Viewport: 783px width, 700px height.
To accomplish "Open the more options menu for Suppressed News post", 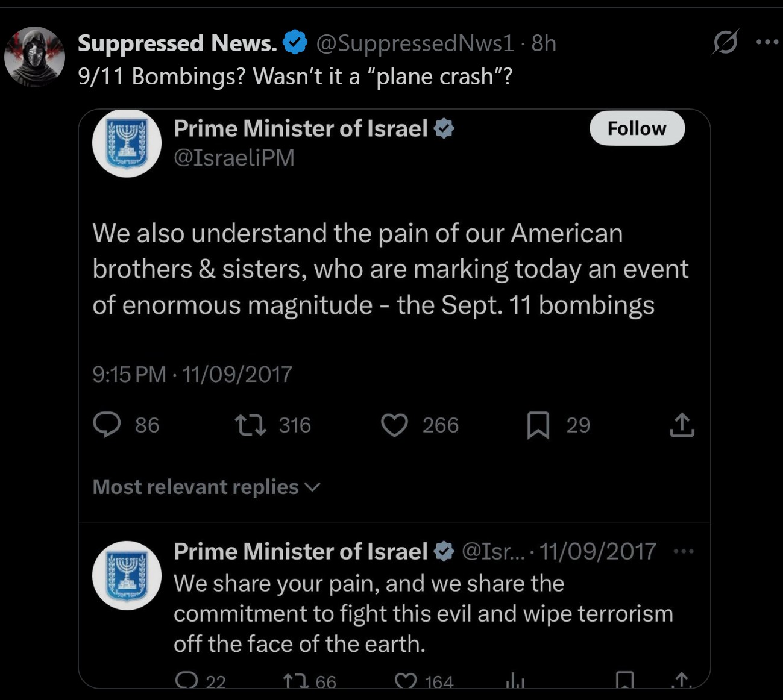I will (767, 42).
